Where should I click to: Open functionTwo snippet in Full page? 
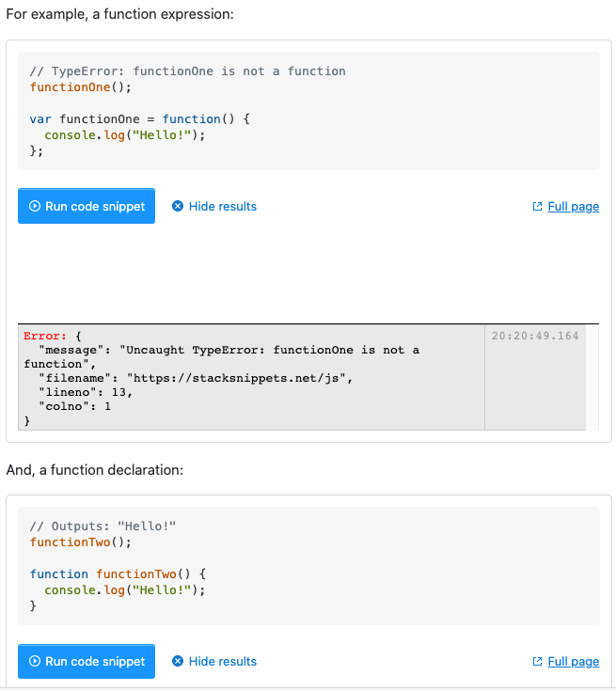(573, 662)
